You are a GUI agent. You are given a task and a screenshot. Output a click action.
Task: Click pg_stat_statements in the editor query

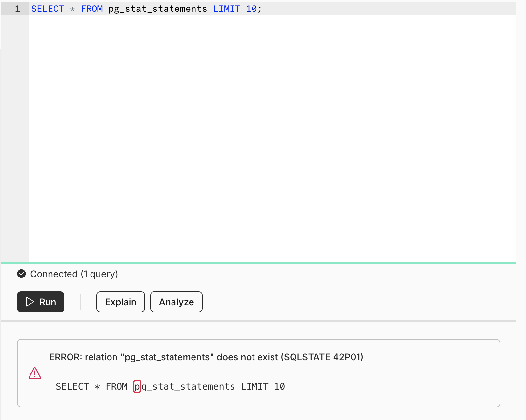click(x=158, y=9)
